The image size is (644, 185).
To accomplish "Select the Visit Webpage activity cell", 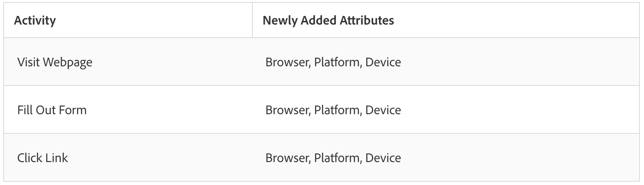I will [55, 62].
